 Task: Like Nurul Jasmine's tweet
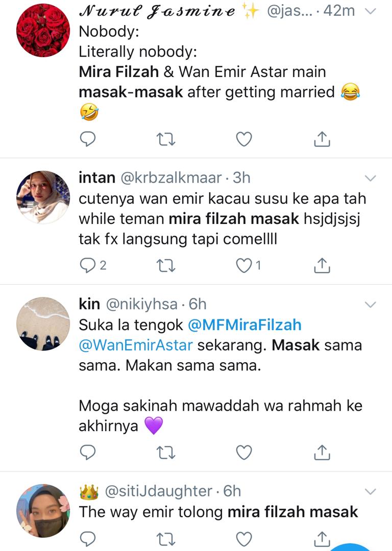click(244, 138)
